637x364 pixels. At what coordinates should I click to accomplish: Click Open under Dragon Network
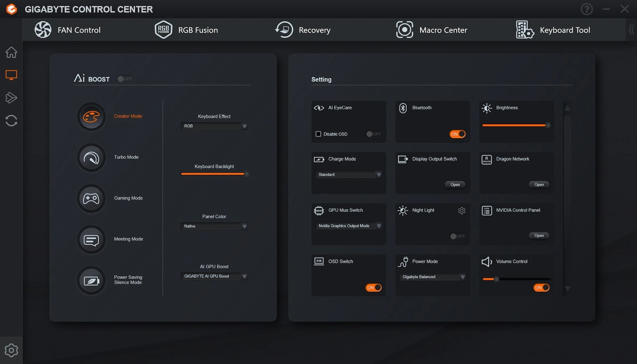[539, 185]
